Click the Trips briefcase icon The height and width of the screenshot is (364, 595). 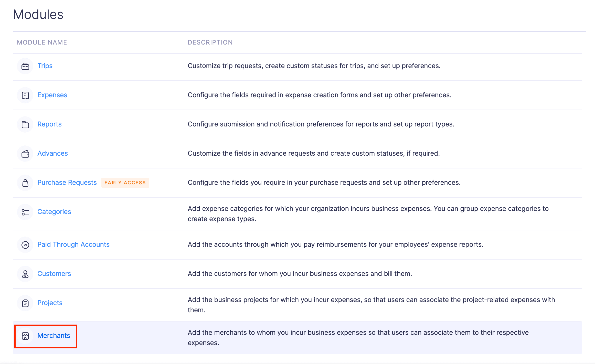pos(25,66)
